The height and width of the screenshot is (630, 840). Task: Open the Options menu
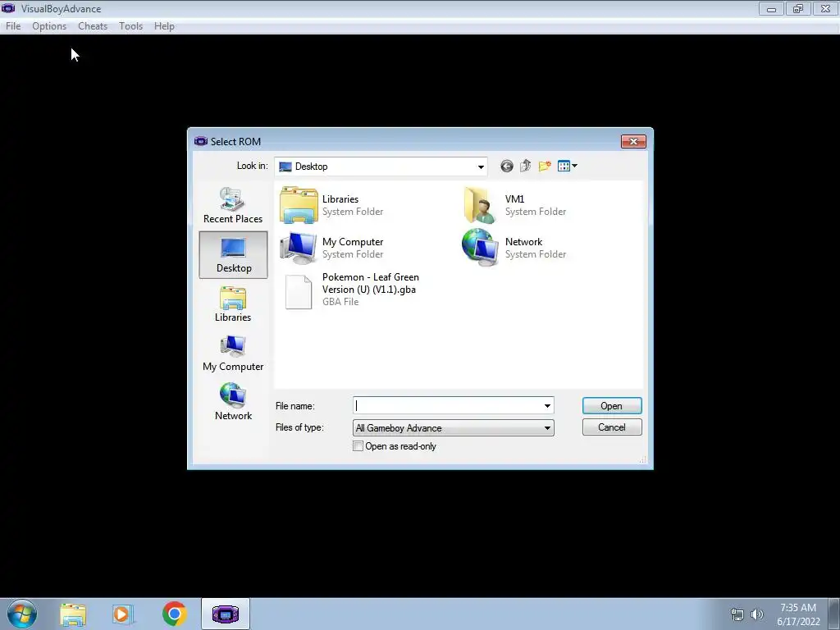48,26
